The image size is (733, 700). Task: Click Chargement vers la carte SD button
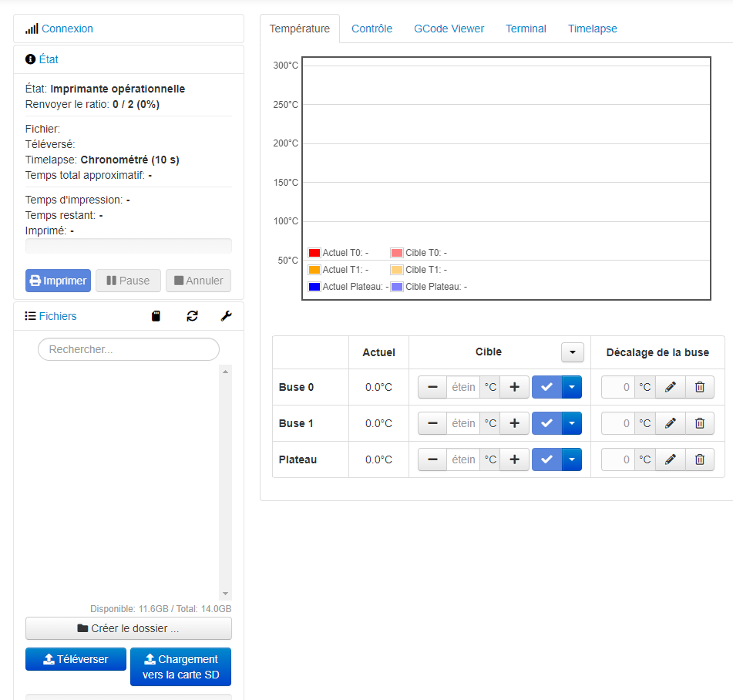180,667
